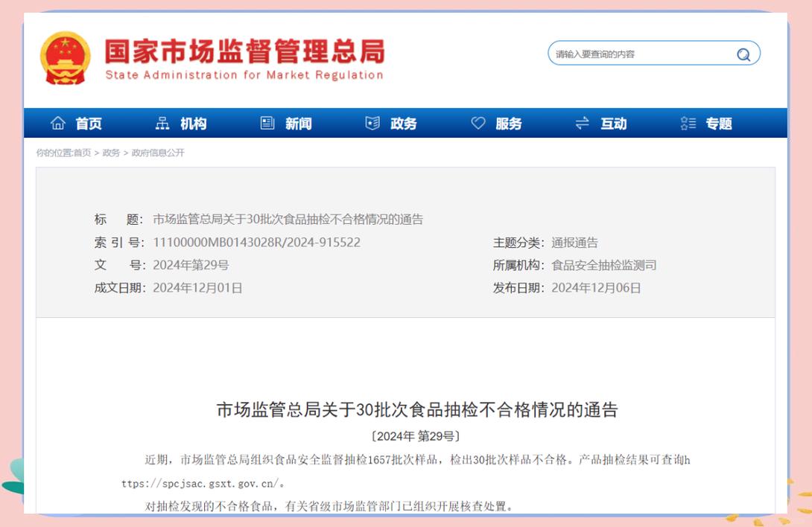Go to the 政务 section
Screen dimensions: 812x527
(404, 124)
